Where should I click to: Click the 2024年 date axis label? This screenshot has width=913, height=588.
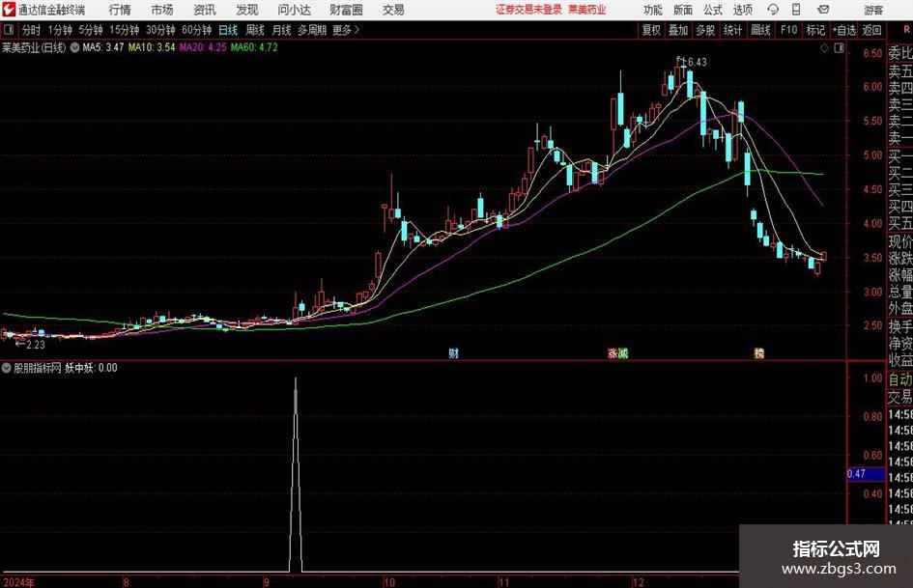coord(18,582)
